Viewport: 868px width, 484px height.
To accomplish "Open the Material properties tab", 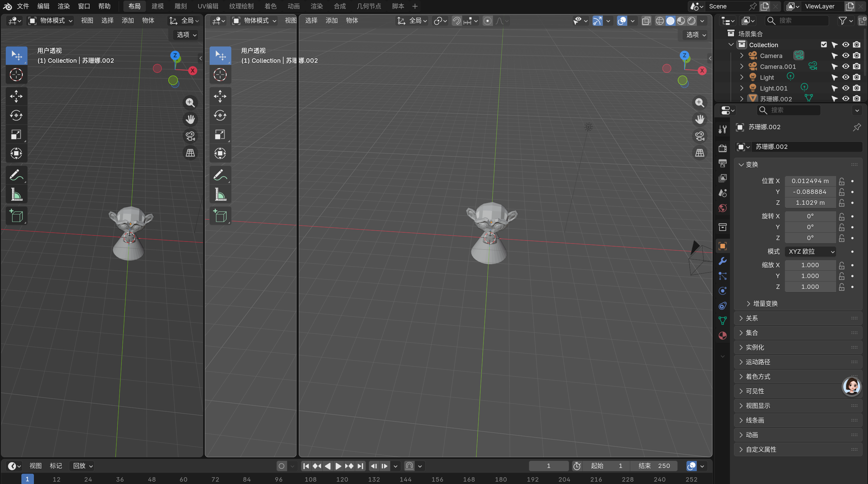I will coord(722,335).
